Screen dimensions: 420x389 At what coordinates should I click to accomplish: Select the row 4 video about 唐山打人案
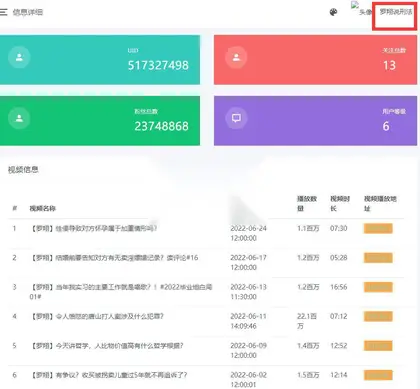97,316
